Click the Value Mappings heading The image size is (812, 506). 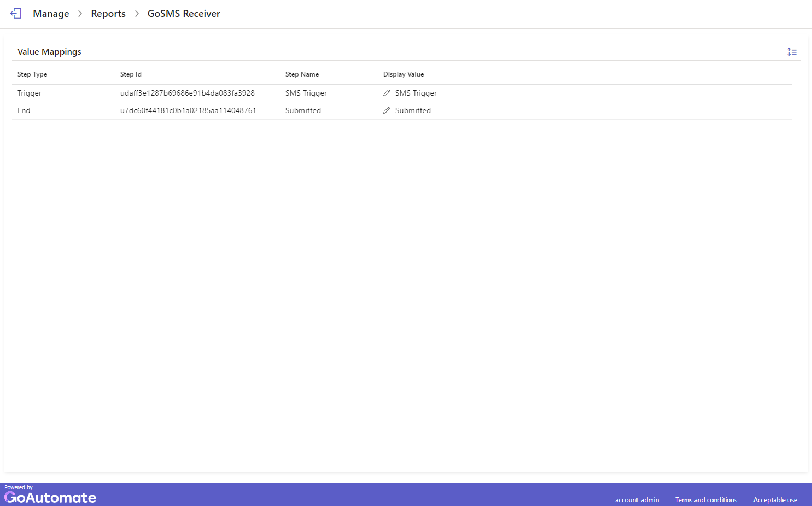[49, 52]
